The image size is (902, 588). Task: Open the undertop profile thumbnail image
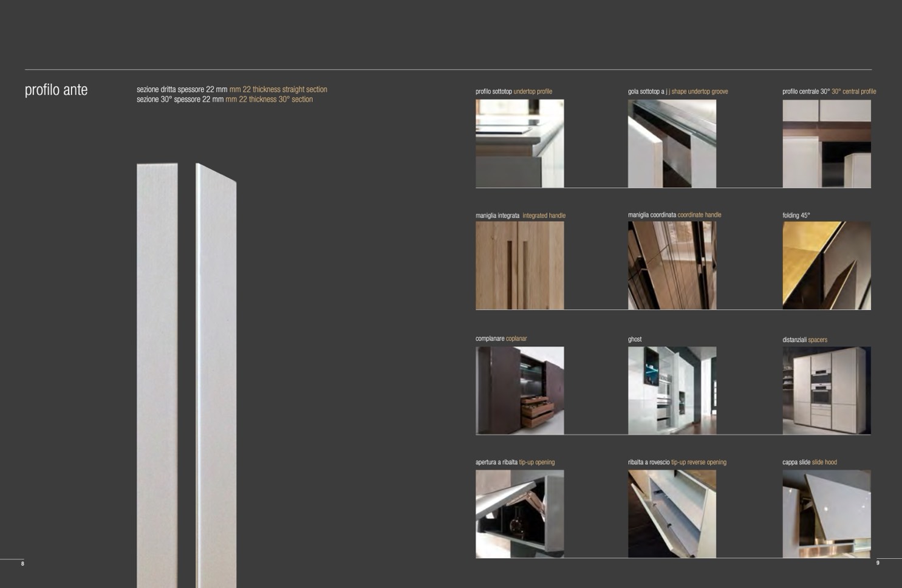click(x=519, y=143)
